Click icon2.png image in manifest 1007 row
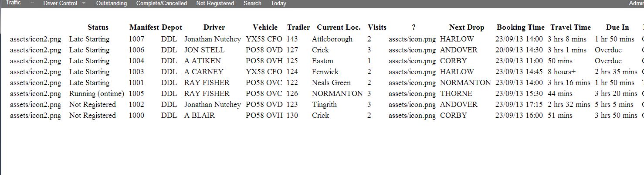This screenshot has height=175, width=644. click(x=36, y=39)
